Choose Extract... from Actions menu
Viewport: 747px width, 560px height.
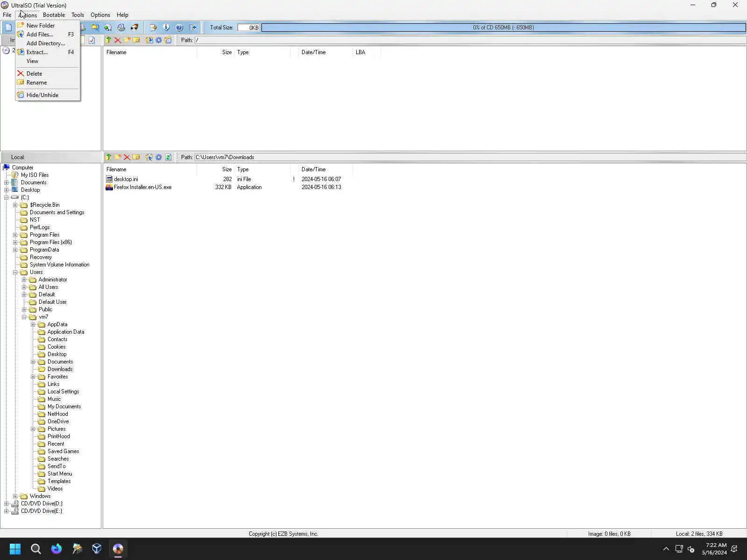tap(47, 52)
